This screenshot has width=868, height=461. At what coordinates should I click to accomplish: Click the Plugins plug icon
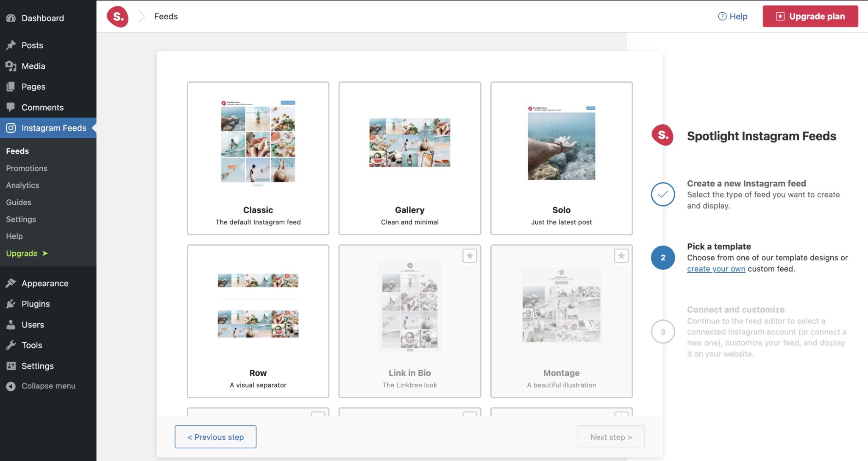[11, 304]
